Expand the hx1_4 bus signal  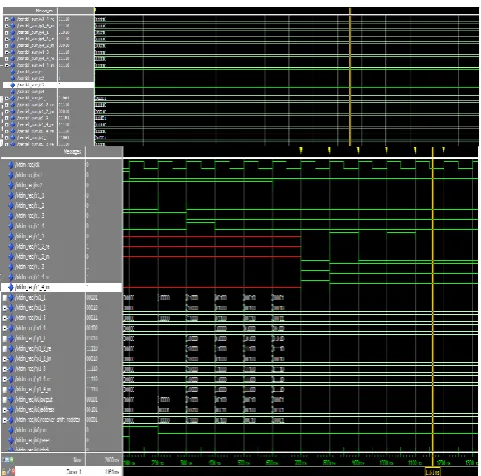(5, 328)
